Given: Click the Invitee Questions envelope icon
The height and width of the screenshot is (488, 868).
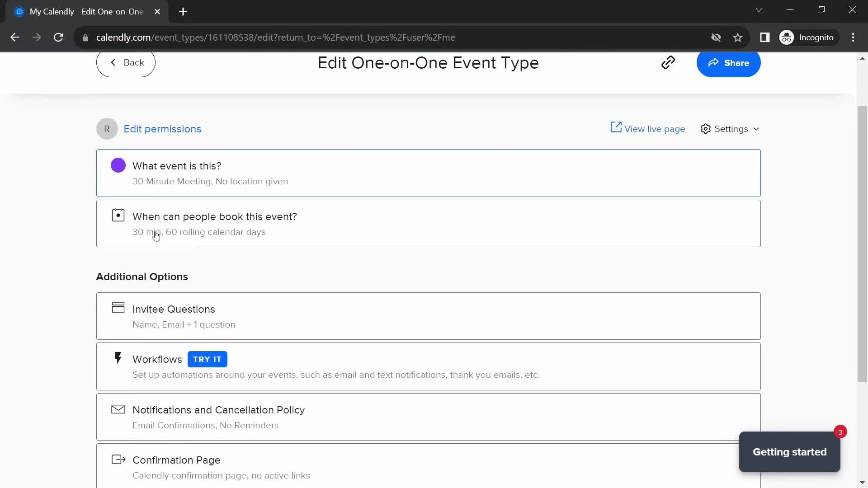Looking at the screenshot, I should (118, 308).
